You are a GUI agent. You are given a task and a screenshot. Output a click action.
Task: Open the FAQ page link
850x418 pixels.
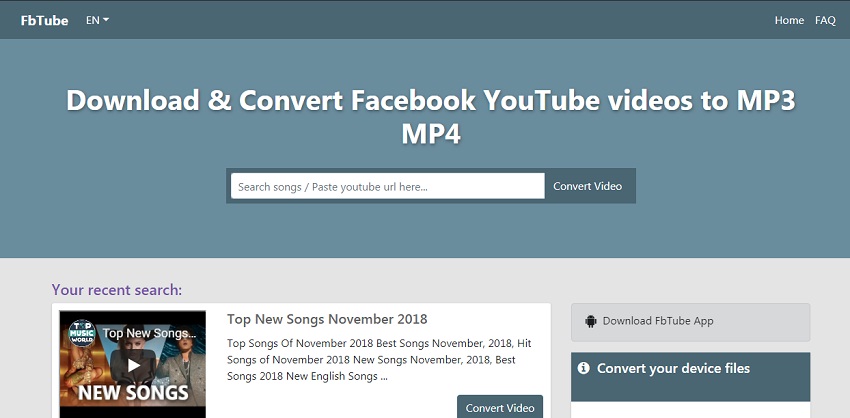tap(825, 20)
